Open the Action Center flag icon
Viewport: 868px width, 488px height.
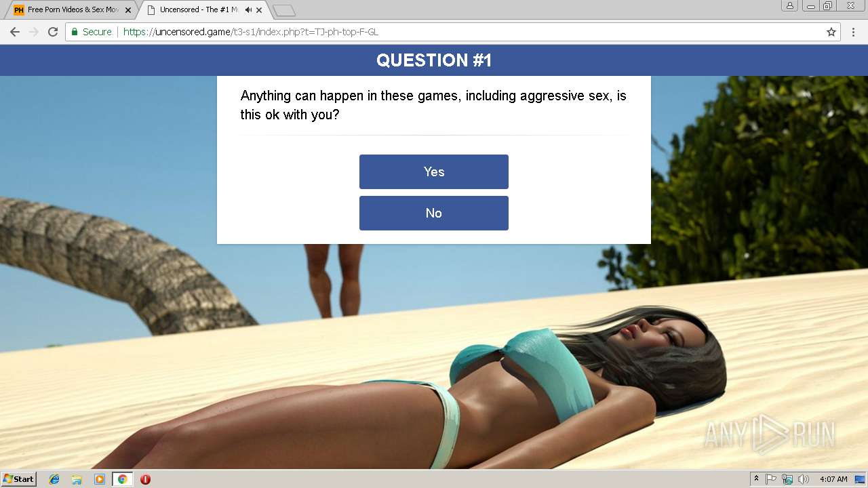tap(771, 479)
